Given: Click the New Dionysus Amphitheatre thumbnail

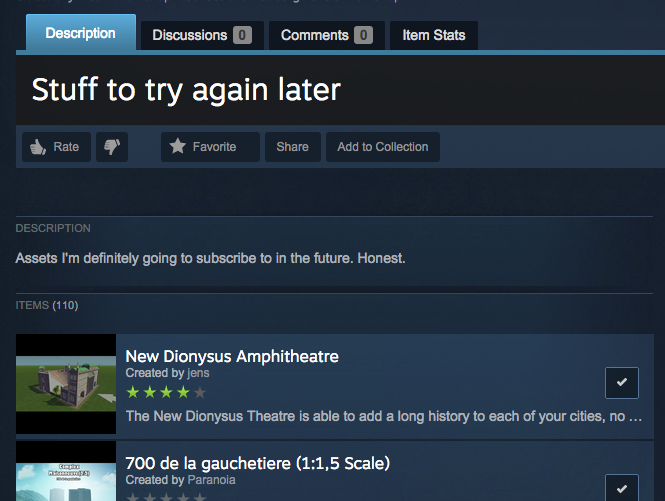Looking at the screenshot, I should point(66,384).
